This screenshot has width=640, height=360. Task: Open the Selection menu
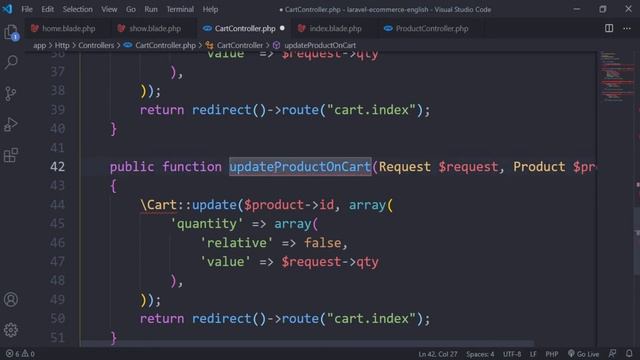[78, 9]
